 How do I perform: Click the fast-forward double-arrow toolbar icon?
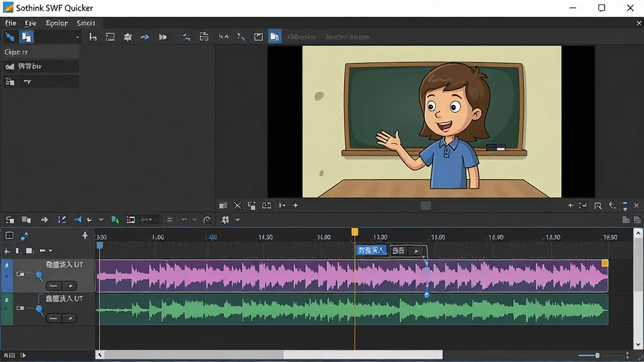pyautogui.click(x=163, y=37)
